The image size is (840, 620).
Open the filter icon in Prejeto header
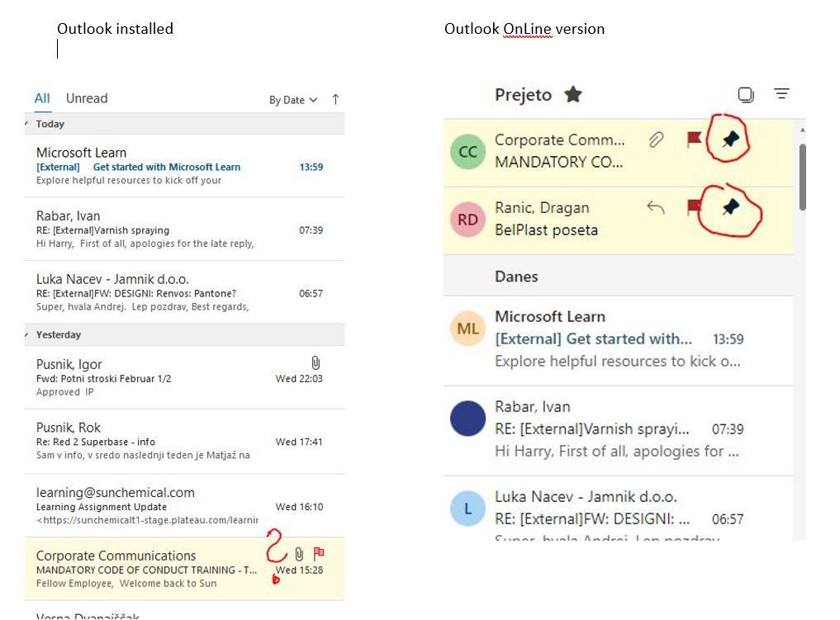tap(781, 93)
